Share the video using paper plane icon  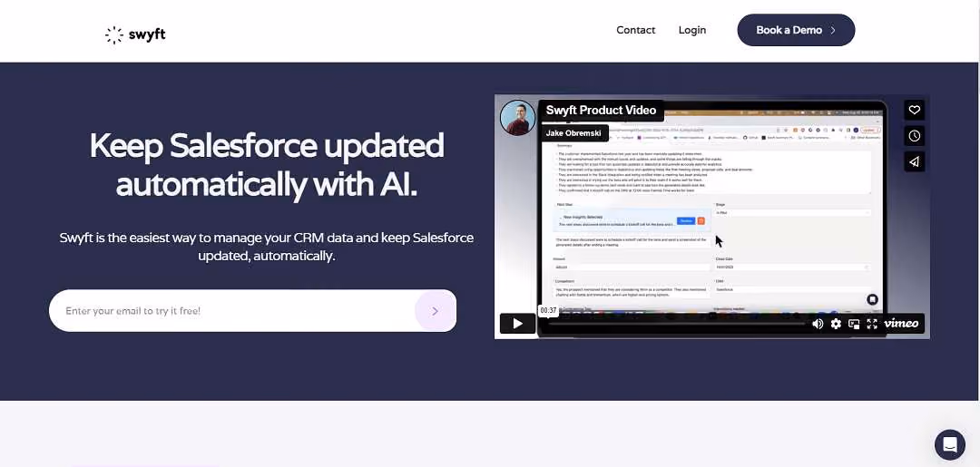(x=915, y=161)
